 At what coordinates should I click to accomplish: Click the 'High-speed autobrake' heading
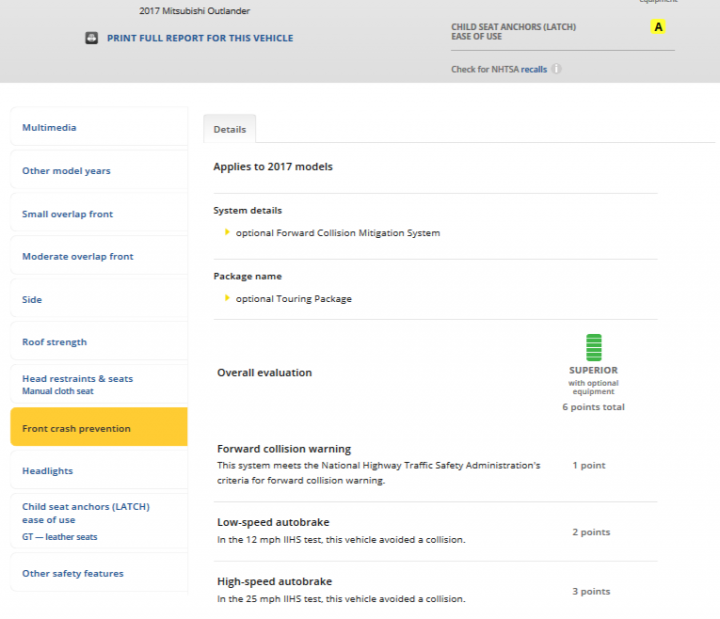[x=275, y=581]
